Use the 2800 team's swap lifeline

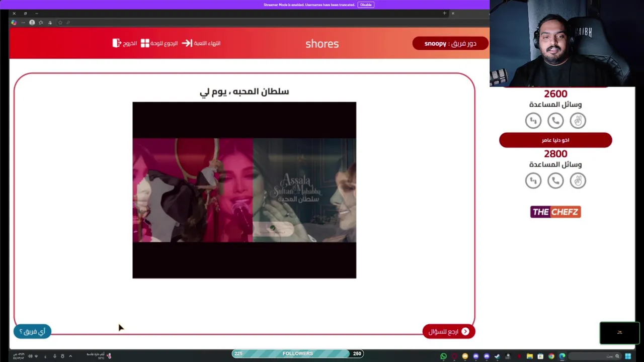click(x=533, y=180)
